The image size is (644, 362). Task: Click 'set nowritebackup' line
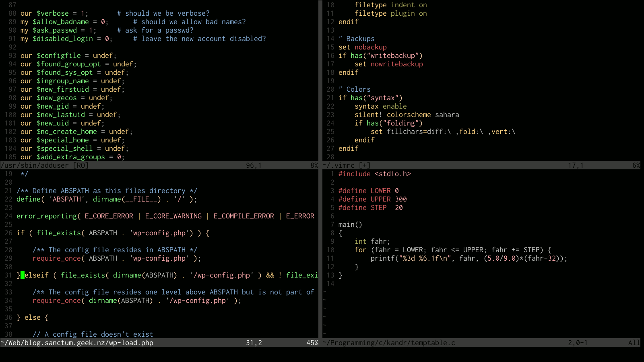tap(388, 64)
